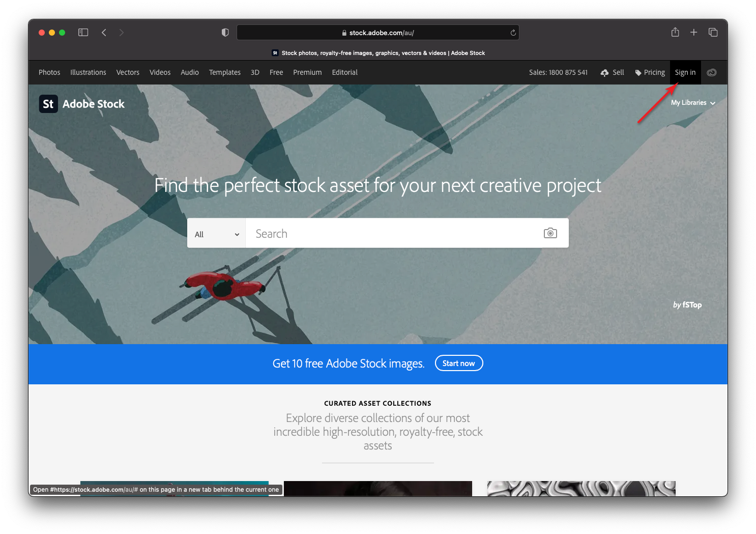Reload the page with refresh icon
The width and height of the screenshot is (756, 534).
pyautogui.click(x=513, y=33)
